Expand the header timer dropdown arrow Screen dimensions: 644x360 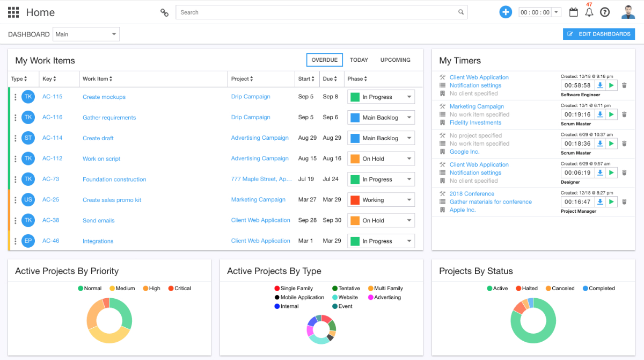(x=557, y=12)
